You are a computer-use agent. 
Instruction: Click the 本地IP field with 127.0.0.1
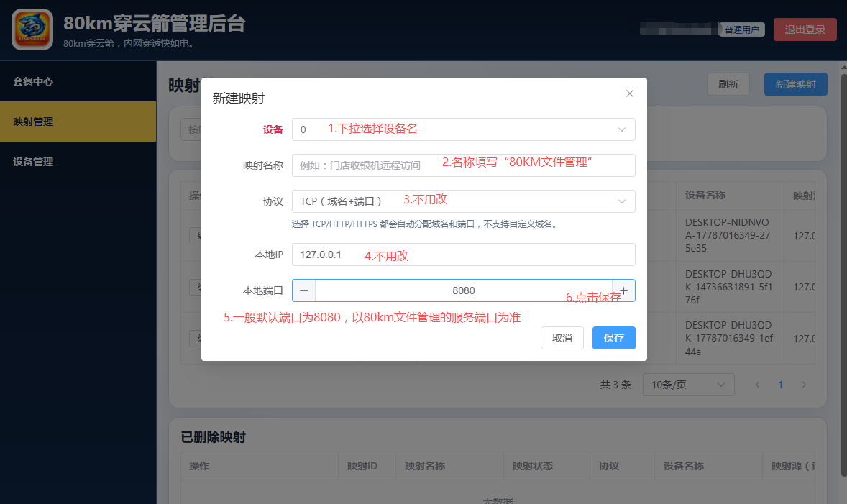[x=464, y=255]
